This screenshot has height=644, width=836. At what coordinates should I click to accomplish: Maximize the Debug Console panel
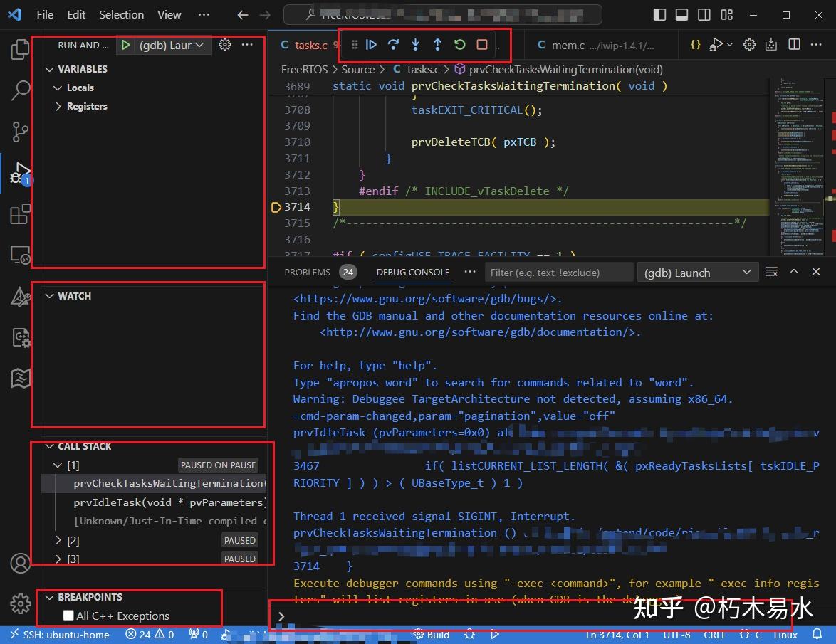(793, 271)
